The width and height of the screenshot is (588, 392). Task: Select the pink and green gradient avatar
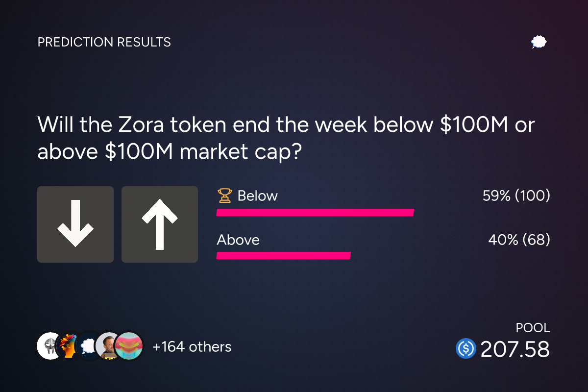(129, 346)
